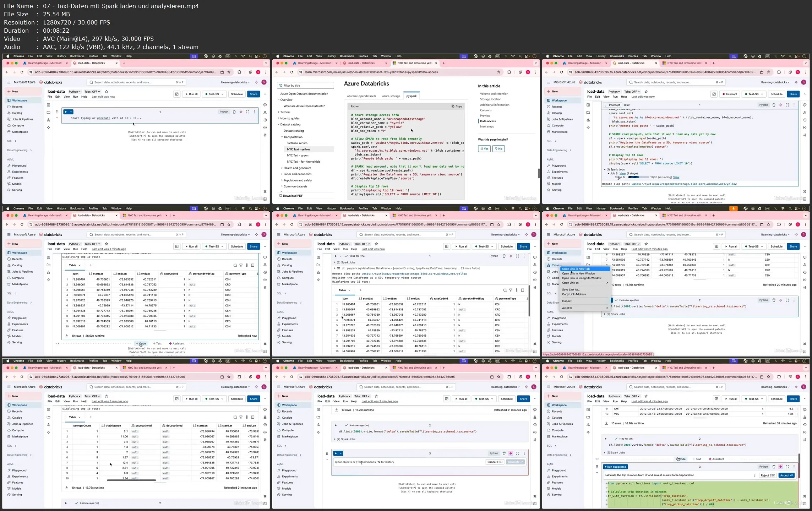Click horizontal scrollbar under tripDistance table
The width and height of the screenshot is (812, 511).
[x=131, y=480]
